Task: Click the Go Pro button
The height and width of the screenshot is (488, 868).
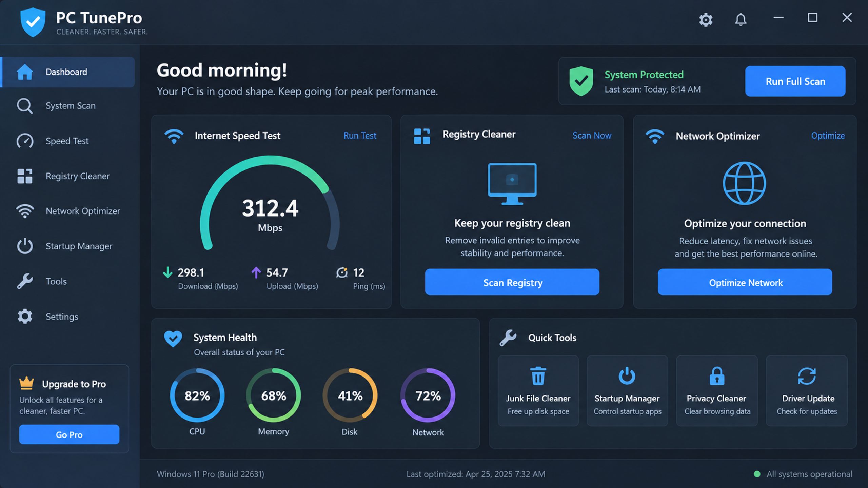Action: point(69,434)
